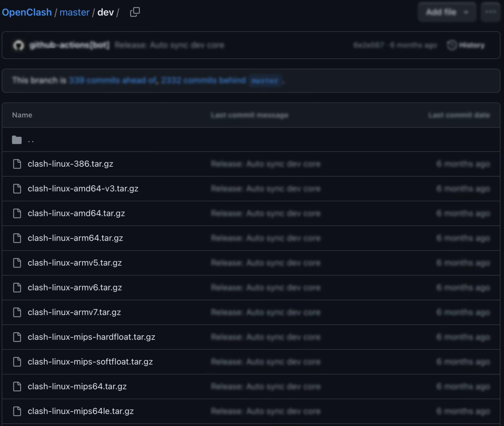Screen dimensions: 504x426
Task: Click the Last commit message column header
Action: (x=249, y=115)
